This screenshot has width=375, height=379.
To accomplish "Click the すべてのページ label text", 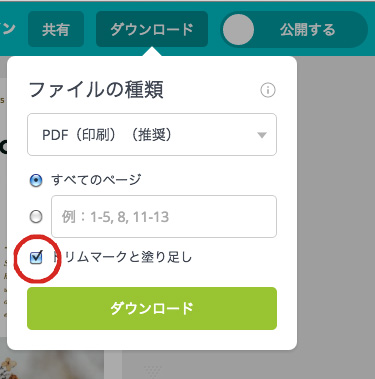I will [96, 180].
